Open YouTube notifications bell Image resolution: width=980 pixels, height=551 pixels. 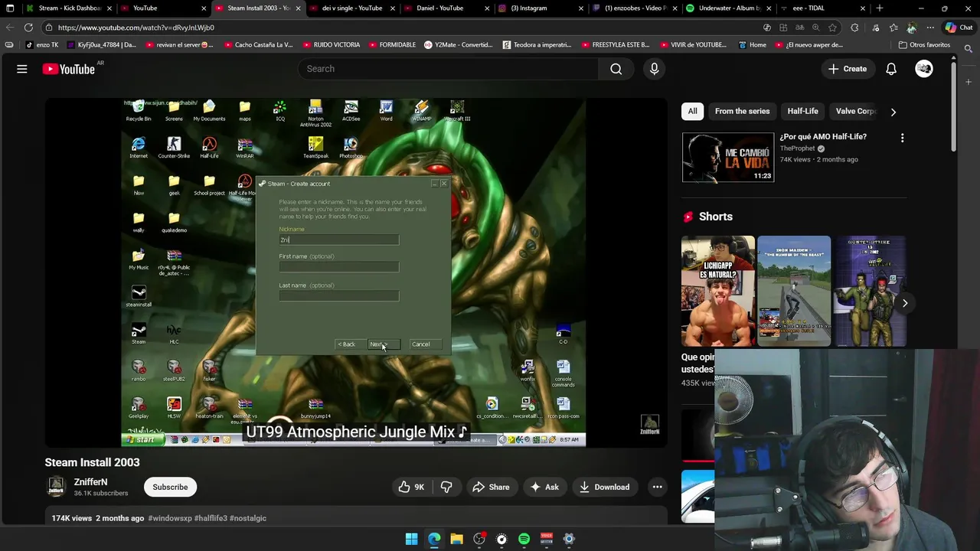click(x=891, y=69)
